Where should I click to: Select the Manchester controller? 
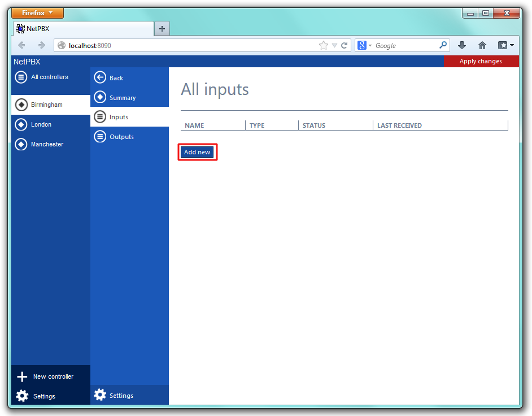pyautogui.click(x=47, y=144)
